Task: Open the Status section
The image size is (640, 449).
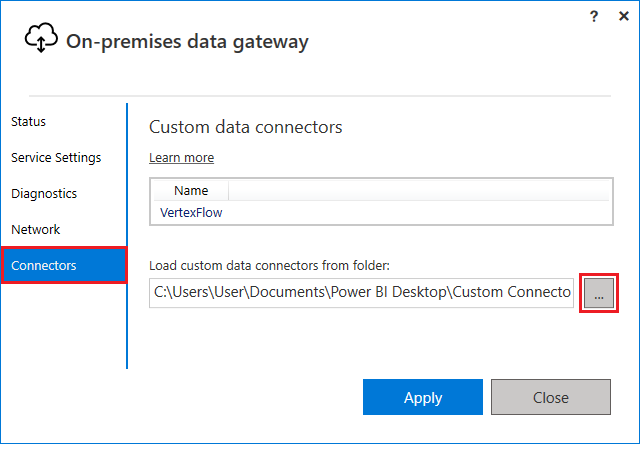Action: click(x=29, y=122)
